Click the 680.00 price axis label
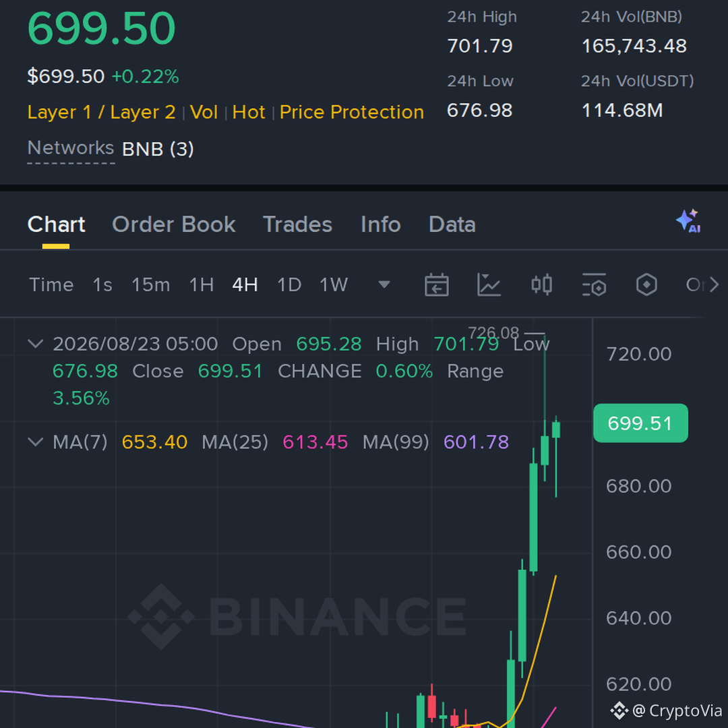 coord(639,486)
